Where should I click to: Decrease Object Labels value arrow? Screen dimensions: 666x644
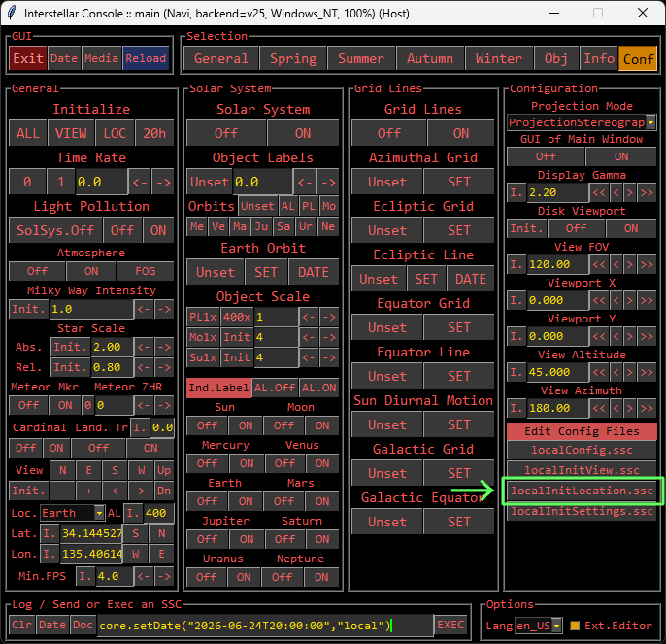pyautogui.click(x=305, y=182)
